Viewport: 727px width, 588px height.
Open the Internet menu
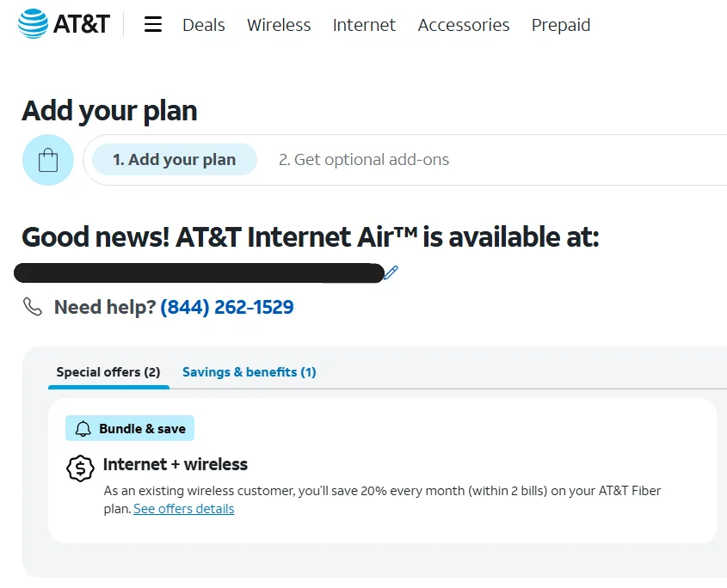(x=364, y=26)
